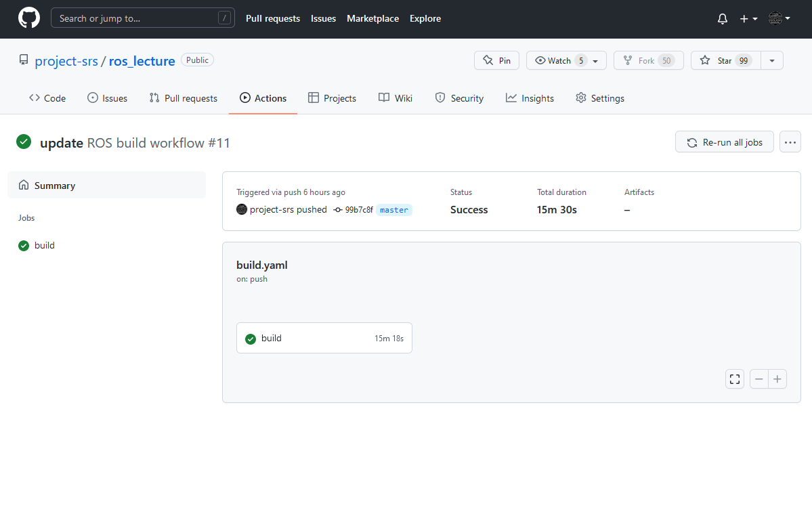Viewport: 812px width, 518px height.
Task: Go to Marketplace
Action: point(373,18)
